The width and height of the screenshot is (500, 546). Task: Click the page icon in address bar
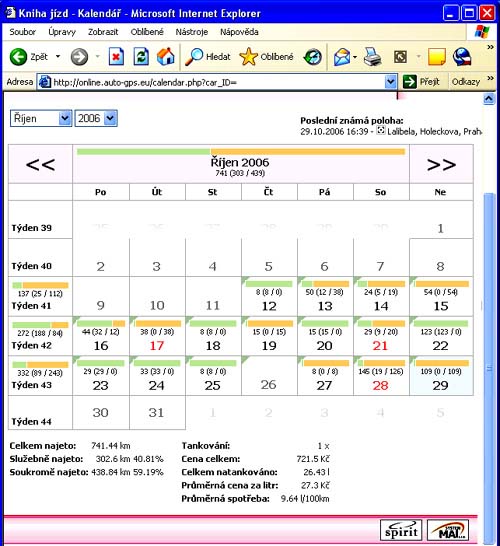pyautogui.click(x=44, y=82)
